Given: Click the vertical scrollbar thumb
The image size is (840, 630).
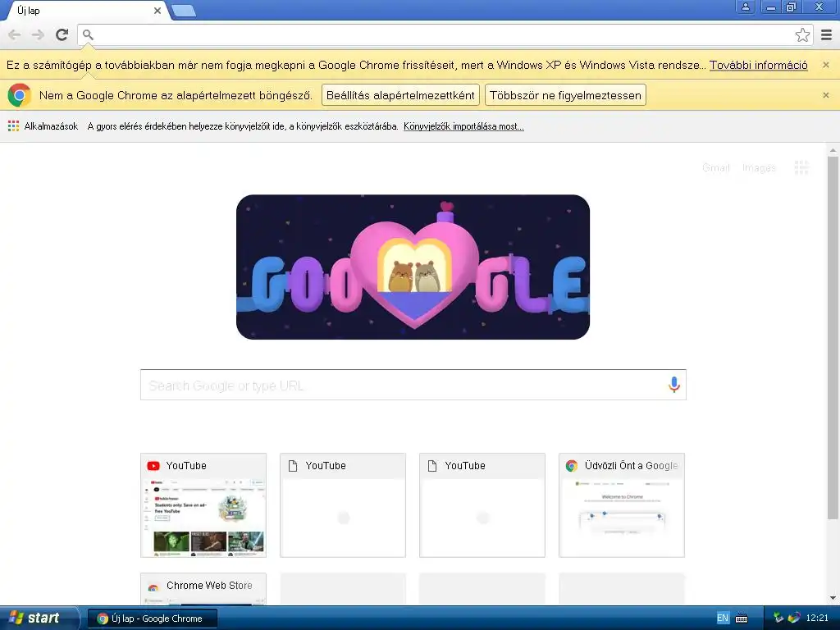Looking at the screenshot, I should tap(833, 337).
